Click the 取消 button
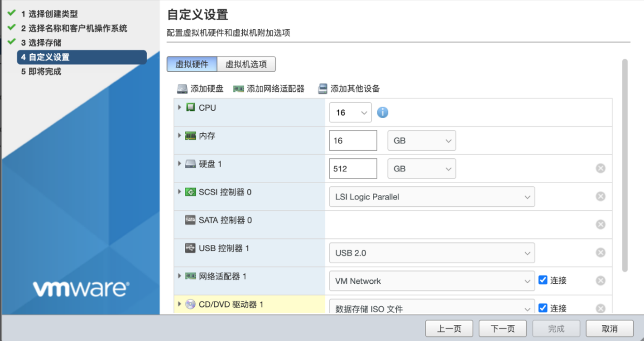This screenshot has height=341, width=644. (x=609, y=329)
